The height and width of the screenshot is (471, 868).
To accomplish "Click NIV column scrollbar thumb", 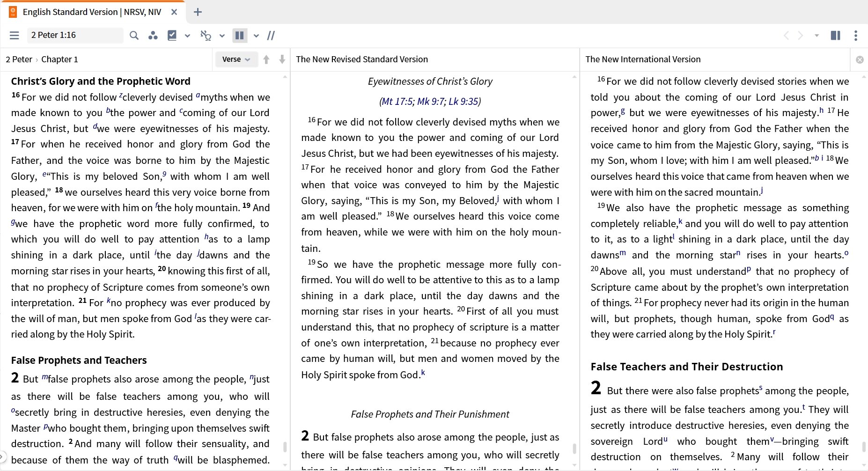I will 864,447.
